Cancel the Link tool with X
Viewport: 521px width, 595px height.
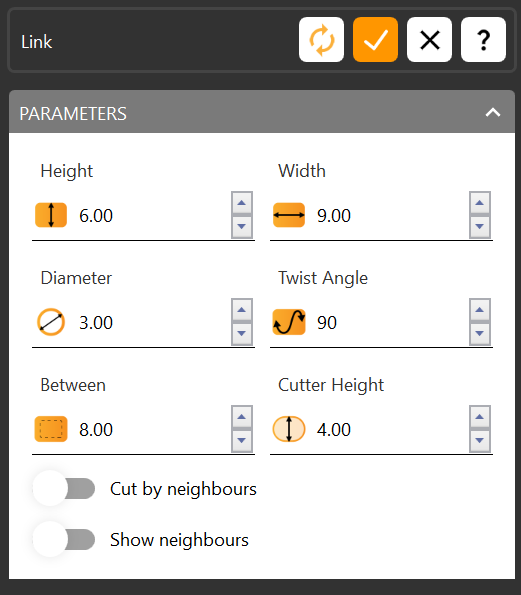pos(429,39)
